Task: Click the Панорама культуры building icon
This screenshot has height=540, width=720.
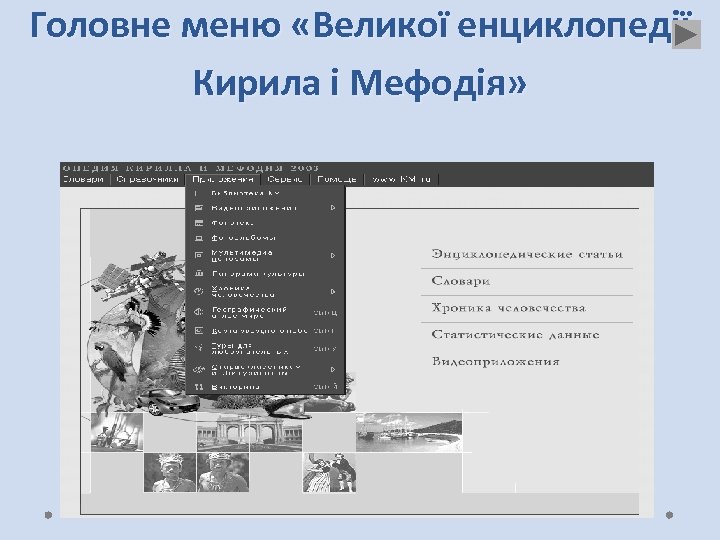Action: 199,274
